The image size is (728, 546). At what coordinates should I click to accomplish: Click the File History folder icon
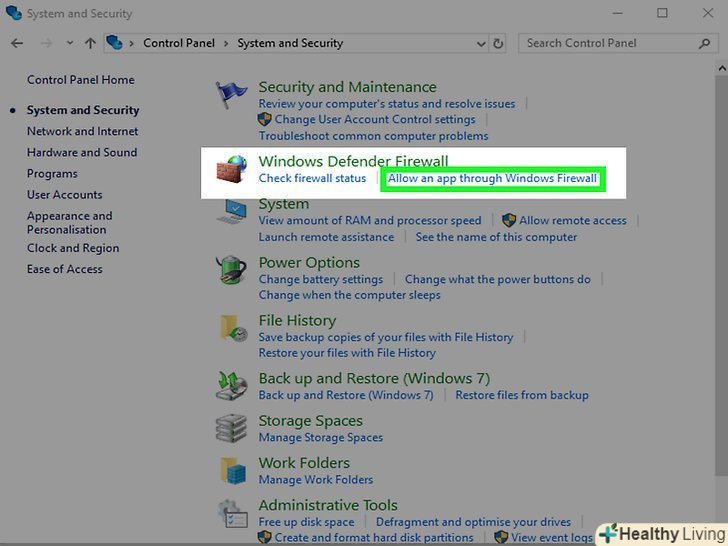click(x=233, y=328)
